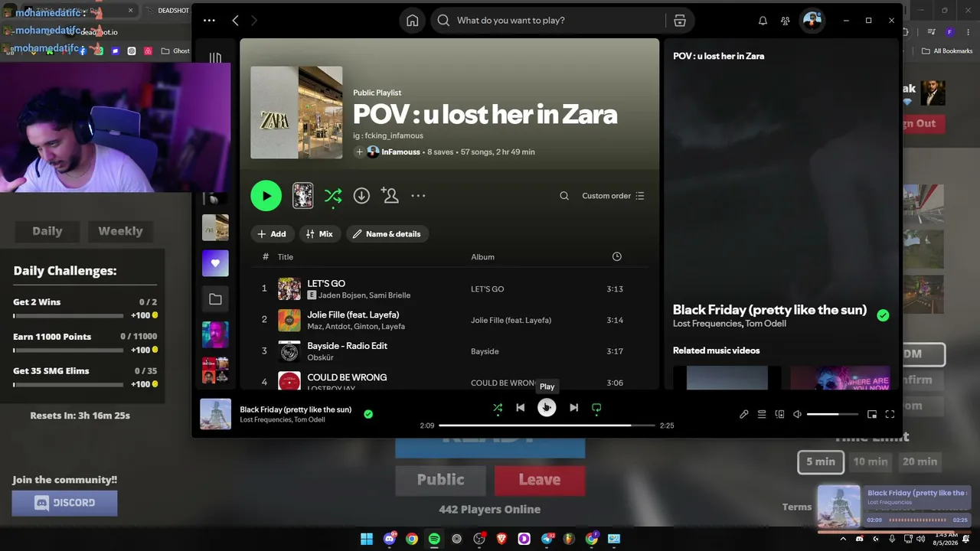Toggle shuffle in the bottom player bar

coord(498,408)
